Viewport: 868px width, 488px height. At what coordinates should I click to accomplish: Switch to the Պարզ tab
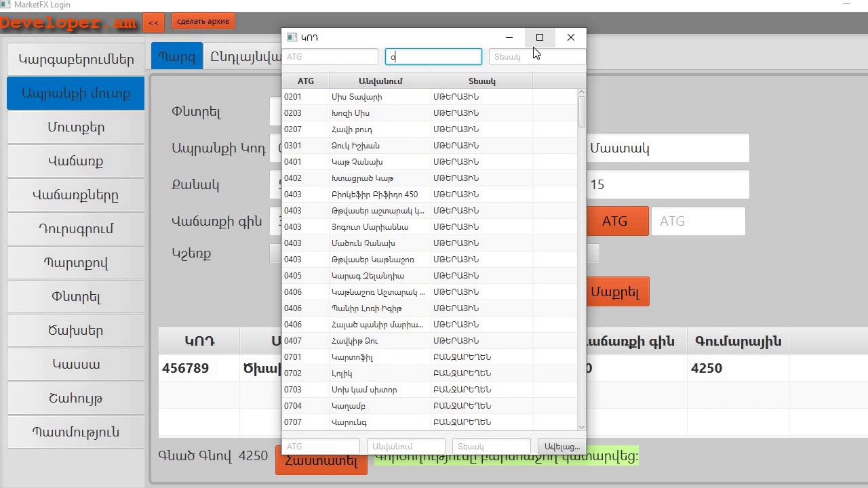coord(176,56)
